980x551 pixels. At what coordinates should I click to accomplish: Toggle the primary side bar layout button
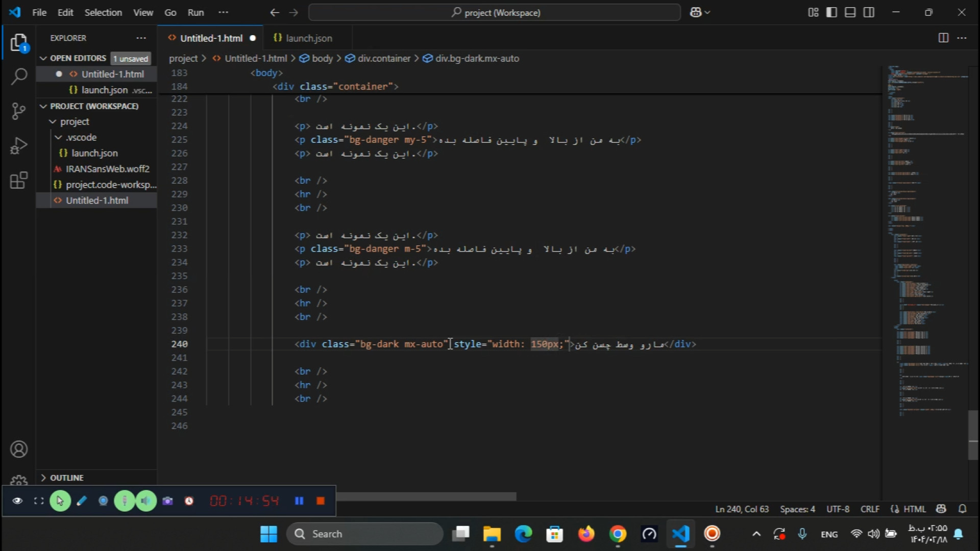(x=831, y=12)
